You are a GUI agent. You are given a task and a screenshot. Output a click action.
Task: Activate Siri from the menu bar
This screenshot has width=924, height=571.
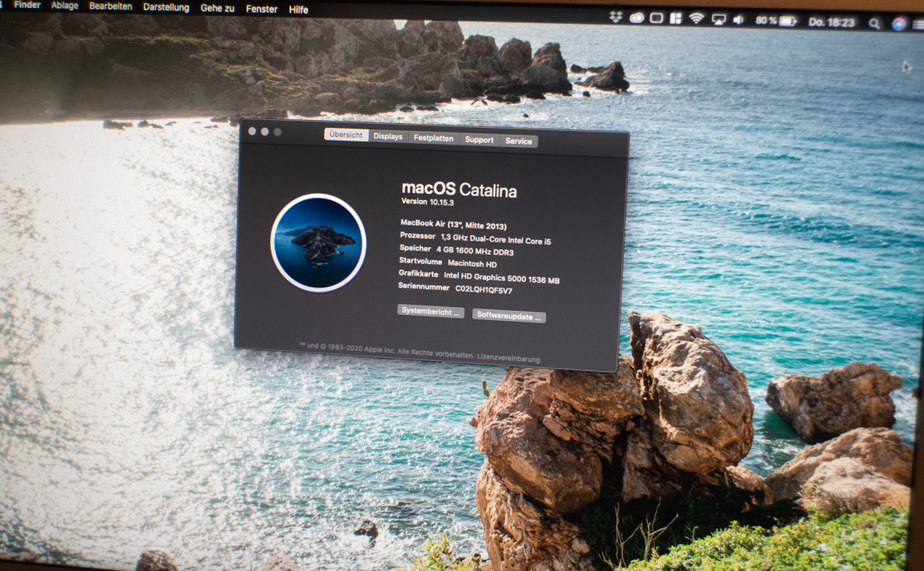(x=899, y=24)
